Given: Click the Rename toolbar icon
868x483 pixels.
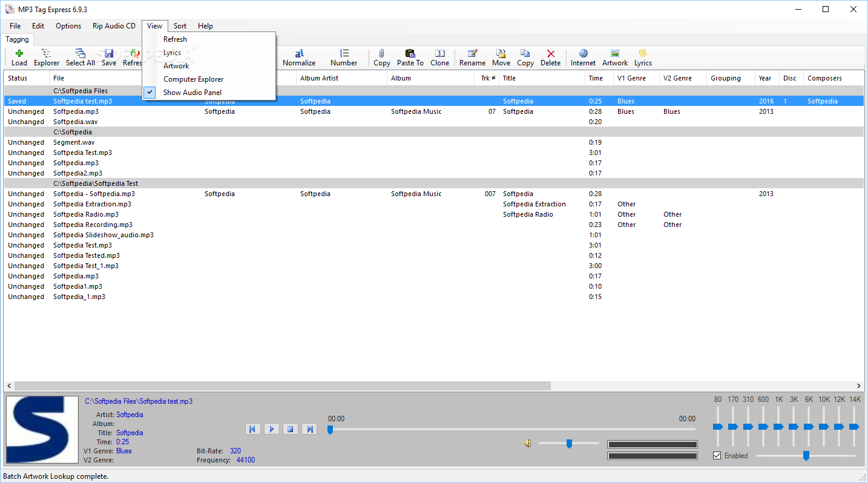Looking at the screenshot, I should 472,54.
